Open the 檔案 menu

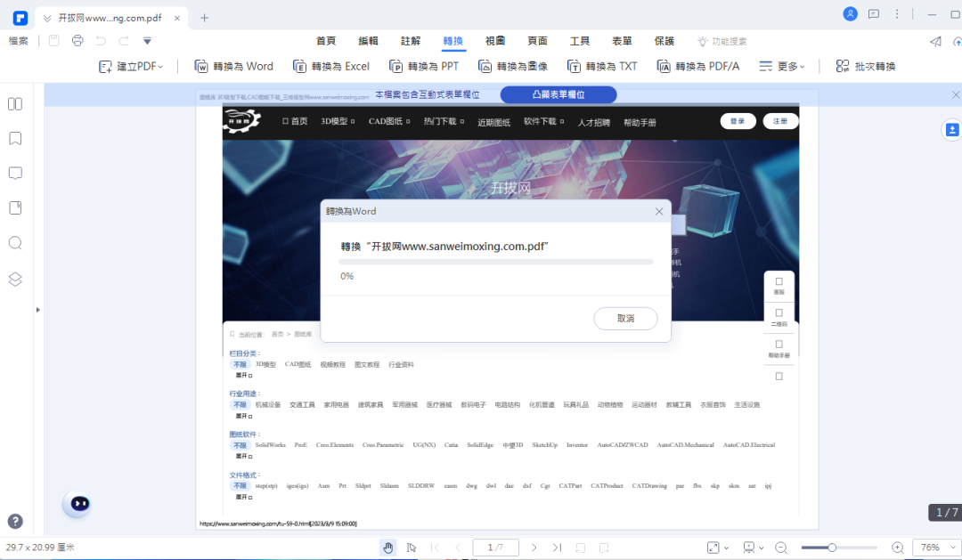pyautogui.click(x=19, y=41)
